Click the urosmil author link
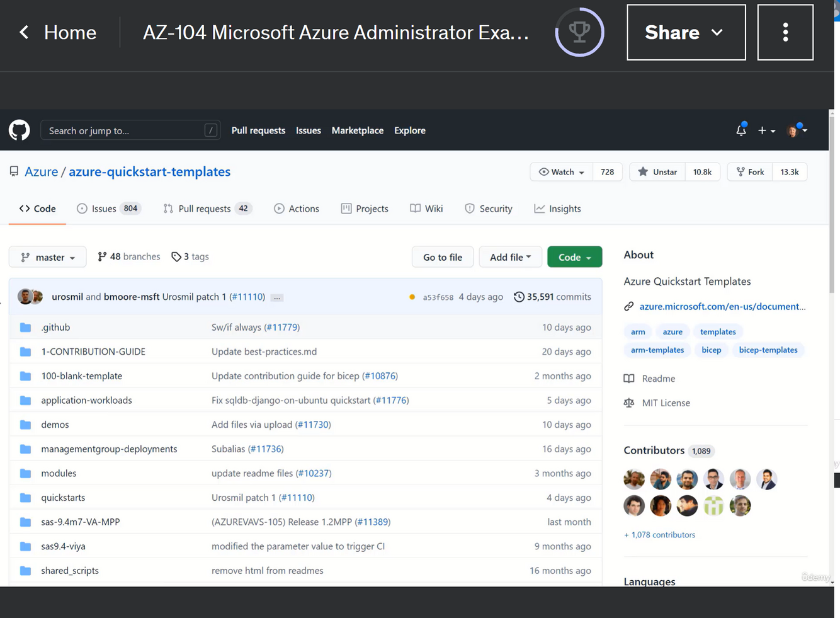 tap(67, 297)
